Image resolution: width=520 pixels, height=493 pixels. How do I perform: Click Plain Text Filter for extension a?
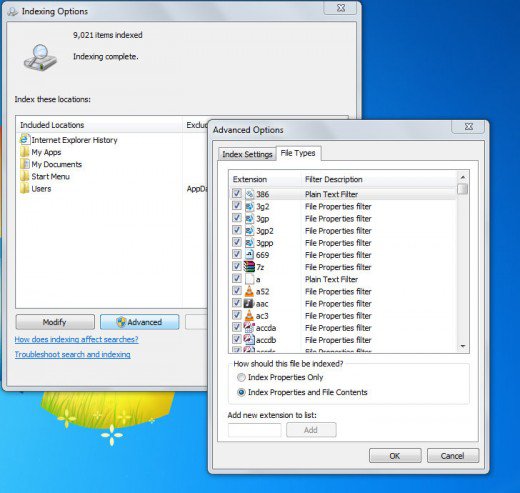tap(331, 279)
